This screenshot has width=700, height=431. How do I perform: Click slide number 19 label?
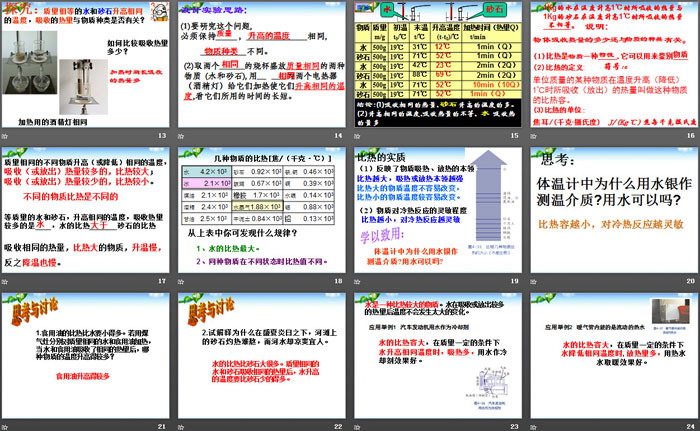point(514,281)
